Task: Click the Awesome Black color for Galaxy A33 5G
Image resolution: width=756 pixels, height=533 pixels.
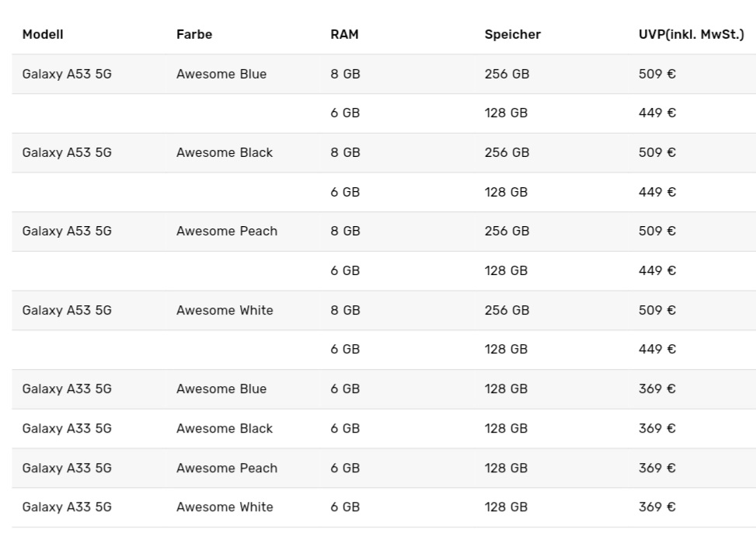Action: pyautogui.click(x=225, y=429)
